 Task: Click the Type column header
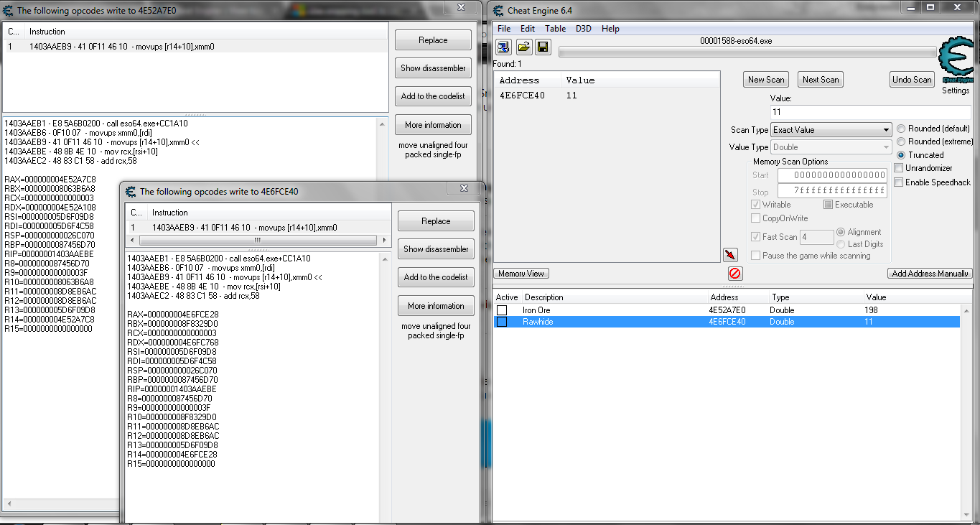click(x=816, y=297)
